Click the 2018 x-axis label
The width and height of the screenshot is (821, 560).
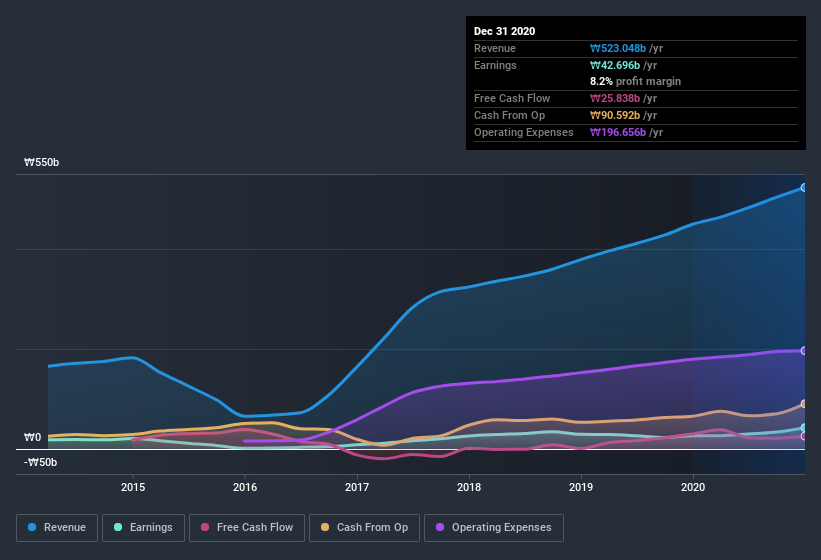469,487
